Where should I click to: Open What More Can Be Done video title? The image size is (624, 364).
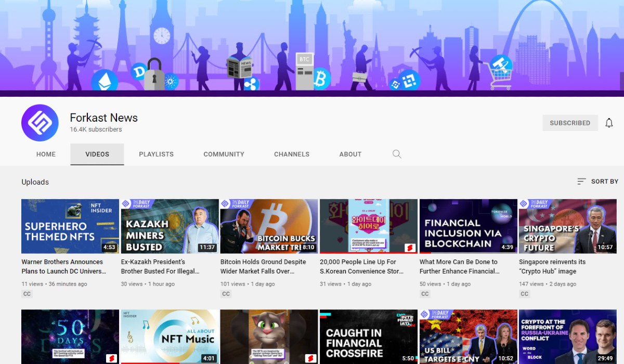pyautogui.click(x=460, y=267)
